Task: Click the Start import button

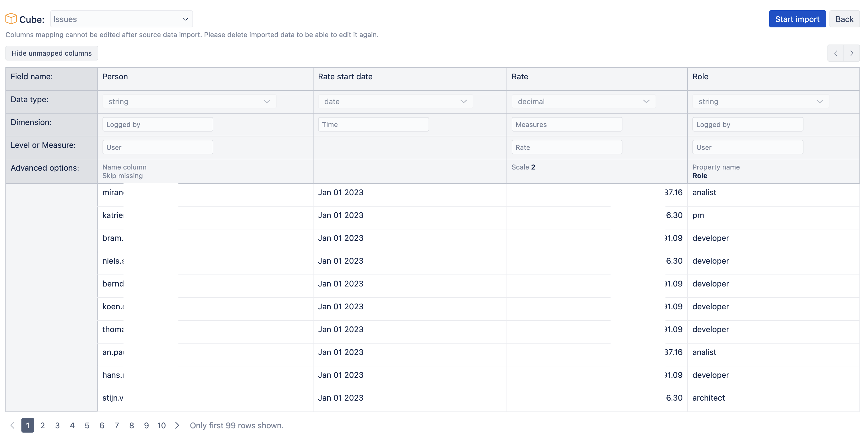Action: (797, 19)
